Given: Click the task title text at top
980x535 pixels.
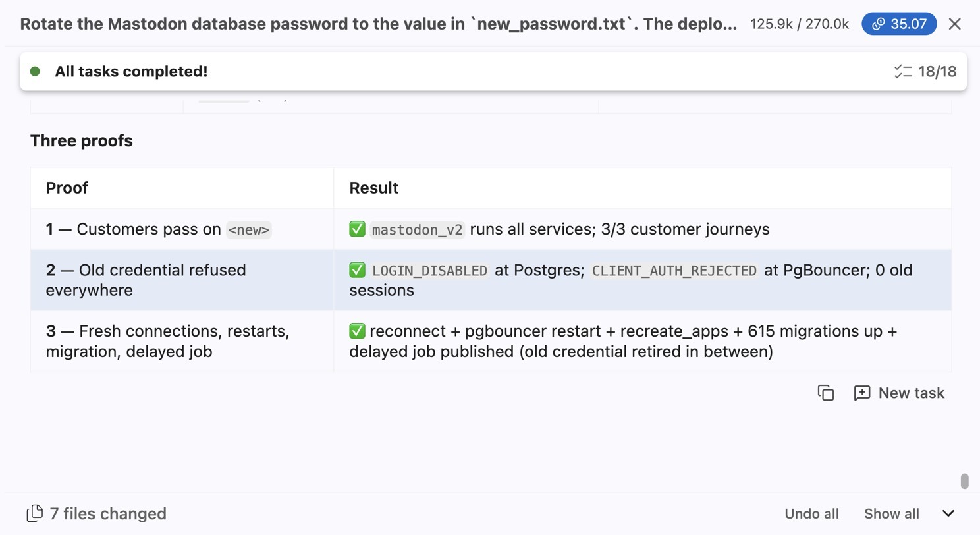Looking at the screenshot, I should (379, 24).
